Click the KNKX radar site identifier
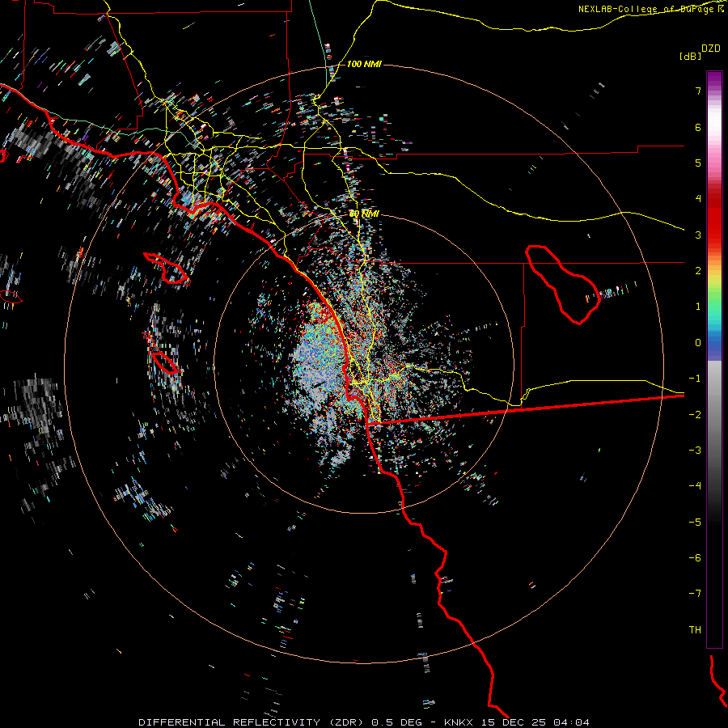Image resolution: width=728 pixels, height=728 pixels. (459, 722)
